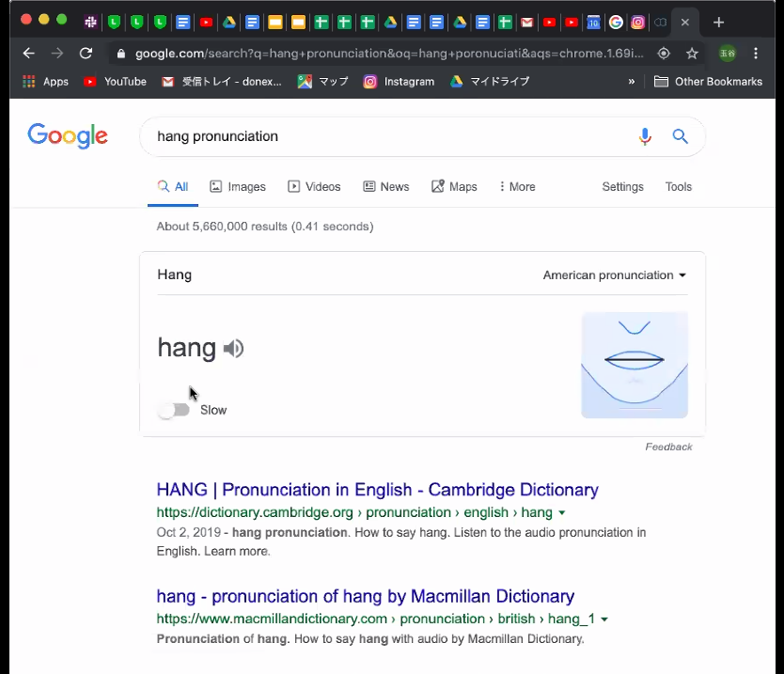Switch to the Slack browser tab

[x=90, y=23]
